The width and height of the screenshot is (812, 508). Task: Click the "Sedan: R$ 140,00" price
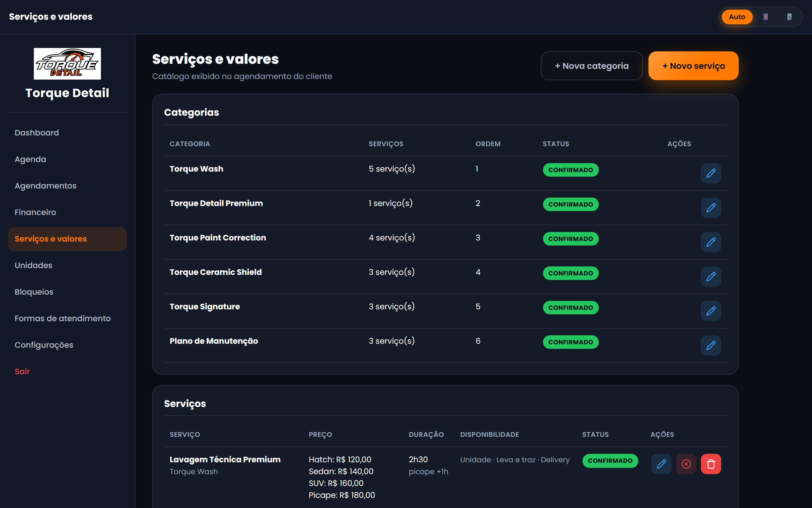click(341, 471)
